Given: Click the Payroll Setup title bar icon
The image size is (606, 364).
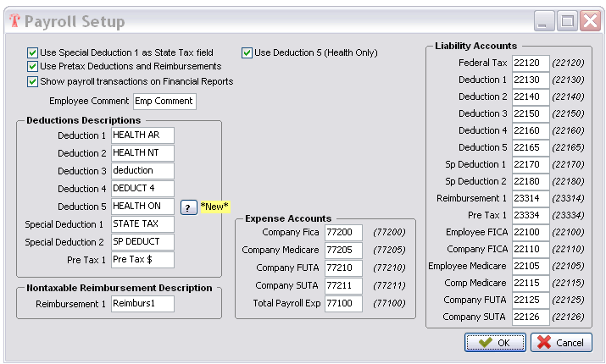Looking at the screenshot, I should coord(13,21).
